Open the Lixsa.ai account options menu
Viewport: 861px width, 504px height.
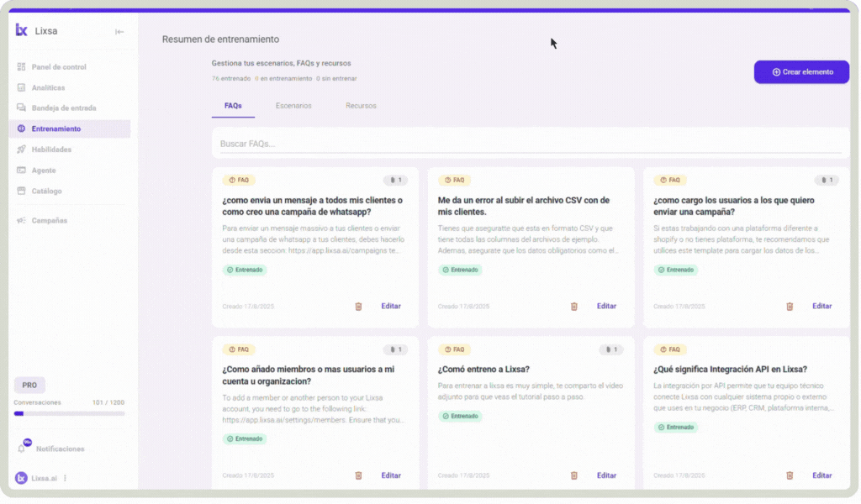tap(65, 478)
